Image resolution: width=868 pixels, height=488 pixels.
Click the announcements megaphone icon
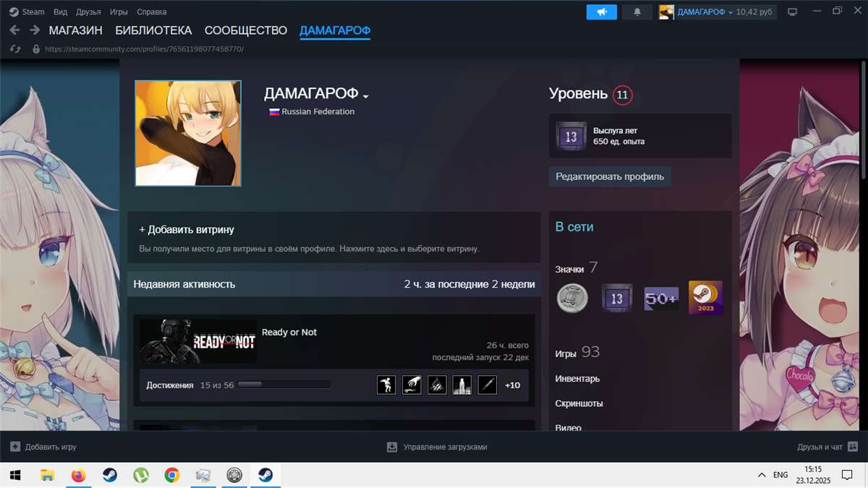(601, 12)
